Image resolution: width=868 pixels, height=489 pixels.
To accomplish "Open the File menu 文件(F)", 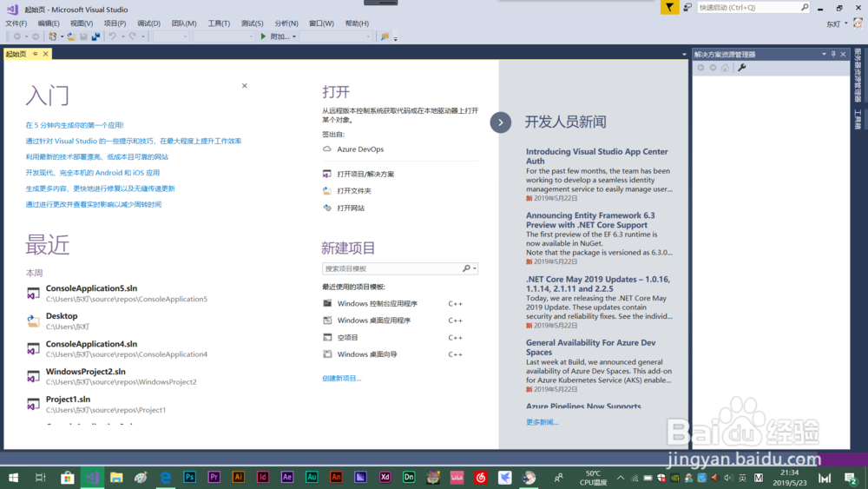I will (x=16, y=23).
